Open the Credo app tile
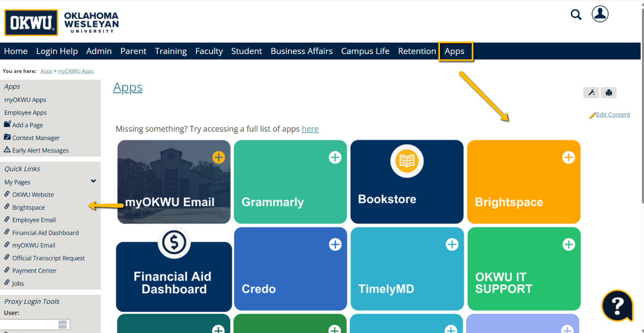Viewport: 644px width, 333px height. [290, 269]
